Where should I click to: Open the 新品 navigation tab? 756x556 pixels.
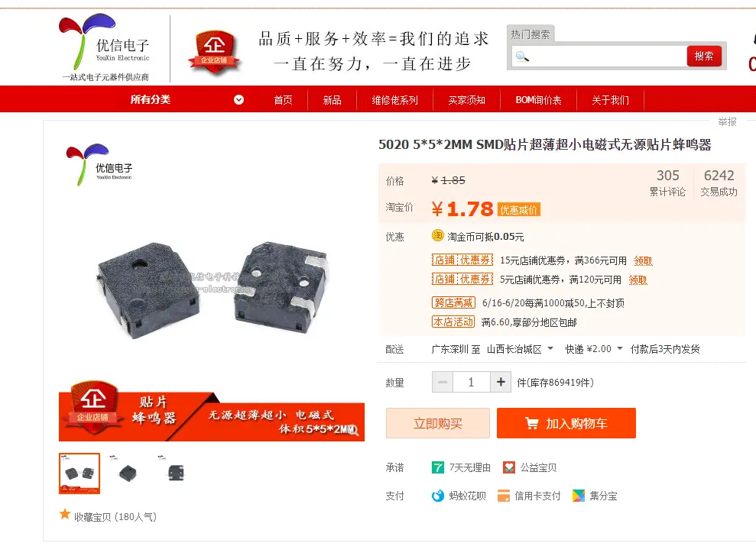[333, 100]
